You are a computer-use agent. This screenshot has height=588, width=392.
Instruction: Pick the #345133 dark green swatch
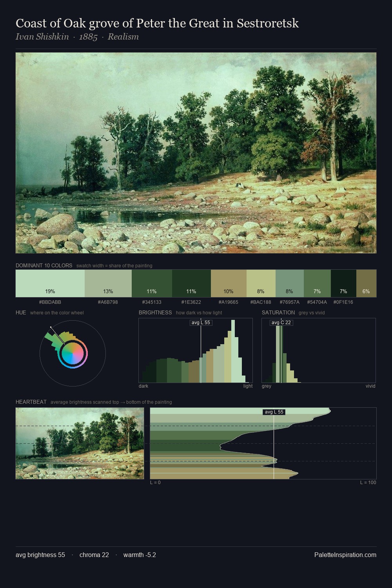click(x=152, y=283)
